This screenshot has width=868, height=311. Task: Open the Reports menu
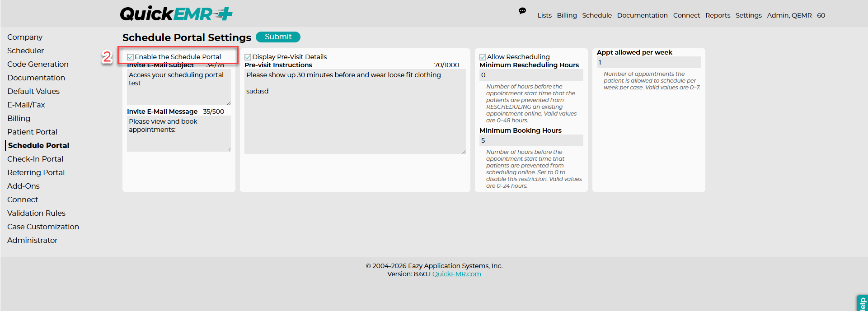[718, 15]
